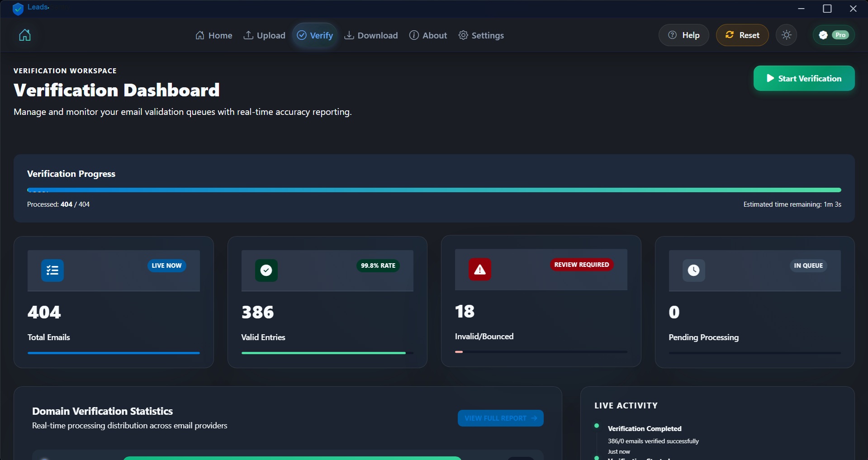This screenshot has width=868, height=460.
Task: Click the estimated time remaining text
Action: (x=792, y=204)
